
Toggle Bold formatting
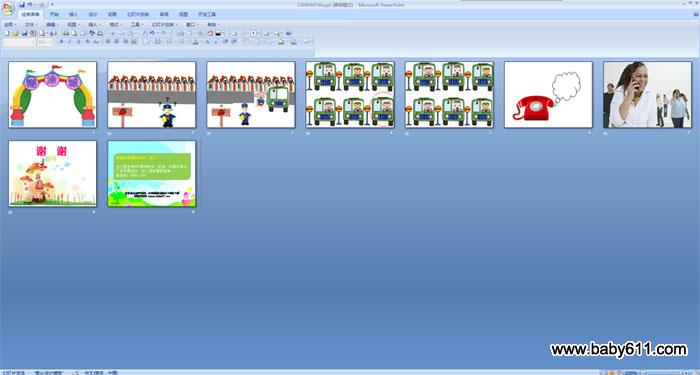[62, 42]
